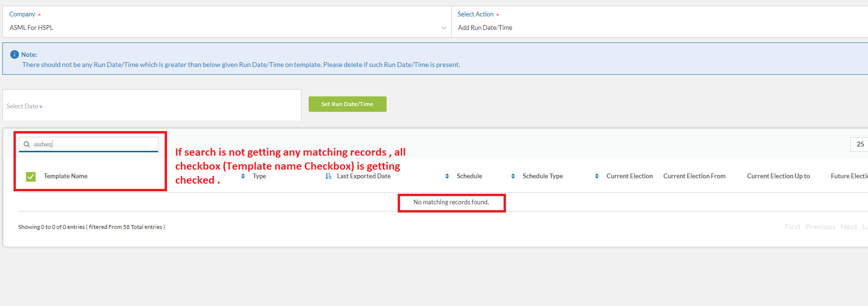Click the First pagination link
This screenshot has width=868, height=306.
[x=792, y=227]
